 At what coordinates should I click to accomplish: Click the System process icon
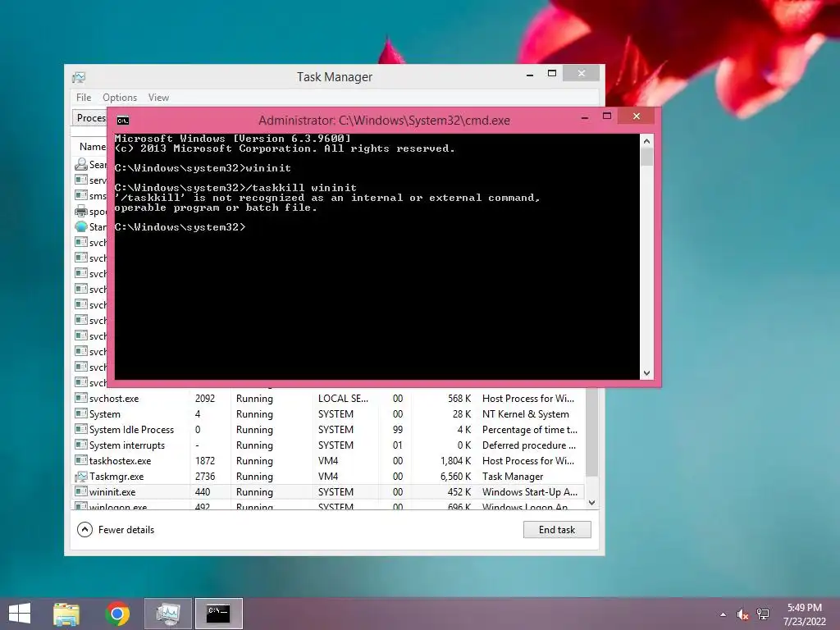81,414
